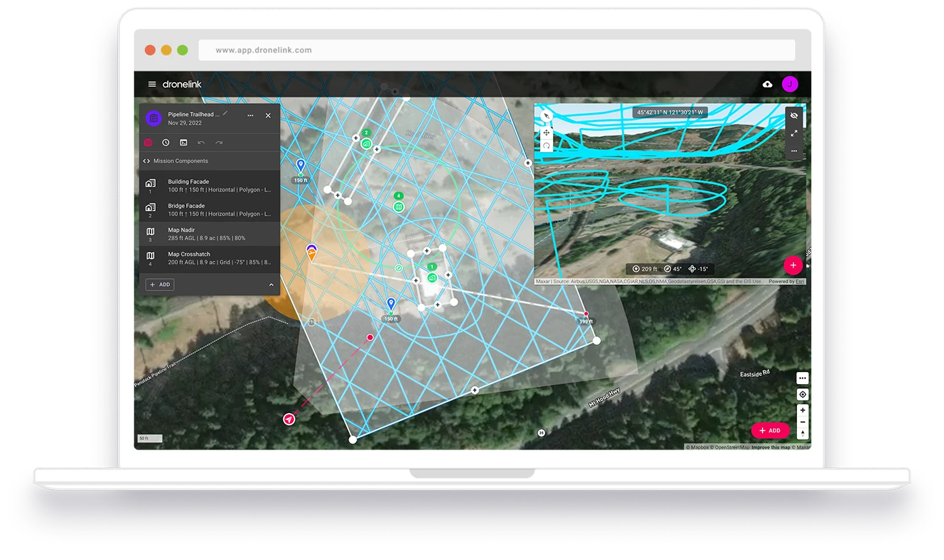
Task: Click the pink navigation arrow marker on map
Action: click(289, 419)
